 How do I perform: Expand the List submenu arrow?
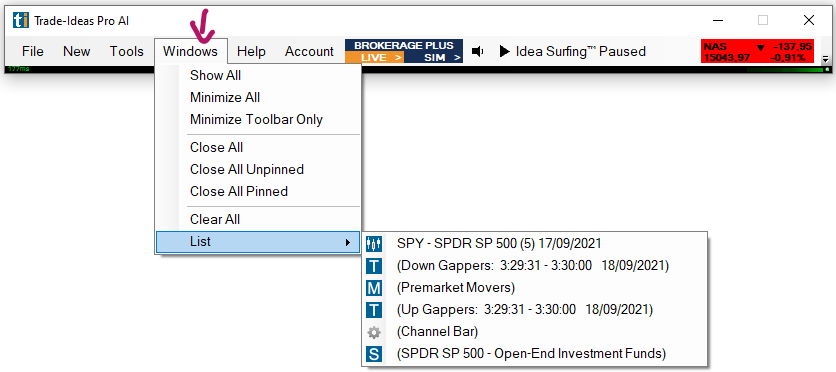(x=348, y=242)
